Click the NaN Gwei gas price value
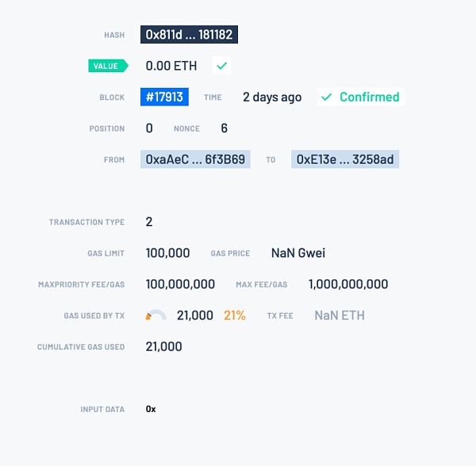Viewport: 476px width, 466px height. tap(298, 254)
